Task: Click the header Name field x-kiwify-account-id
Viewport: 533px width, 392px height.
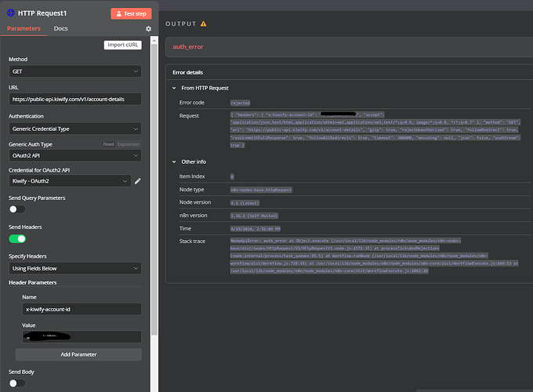Action: tap(82, 310)
